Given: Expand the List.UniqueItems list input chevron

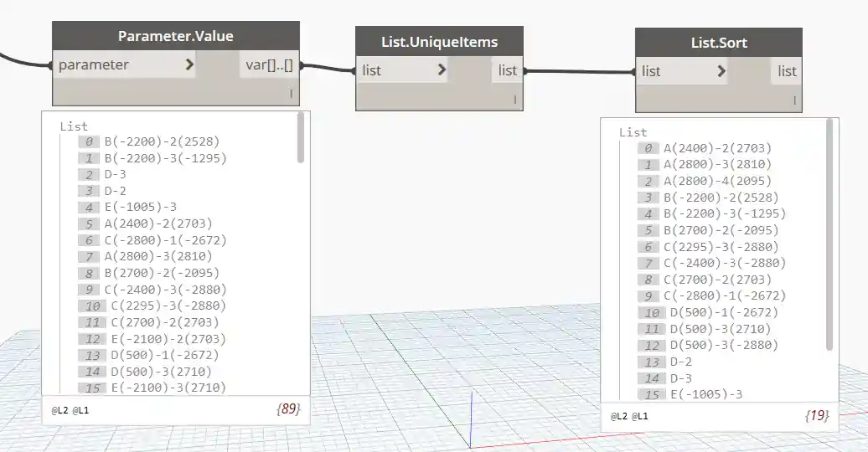Looking at the screenshot, I should 442,70.
